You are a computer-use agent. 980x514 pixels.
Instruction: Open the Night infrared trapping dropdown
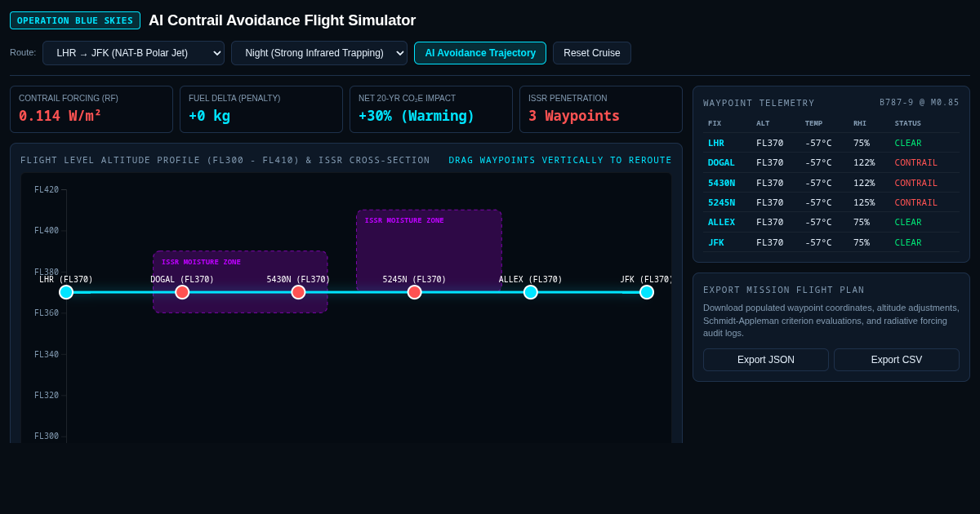(319, 53)
